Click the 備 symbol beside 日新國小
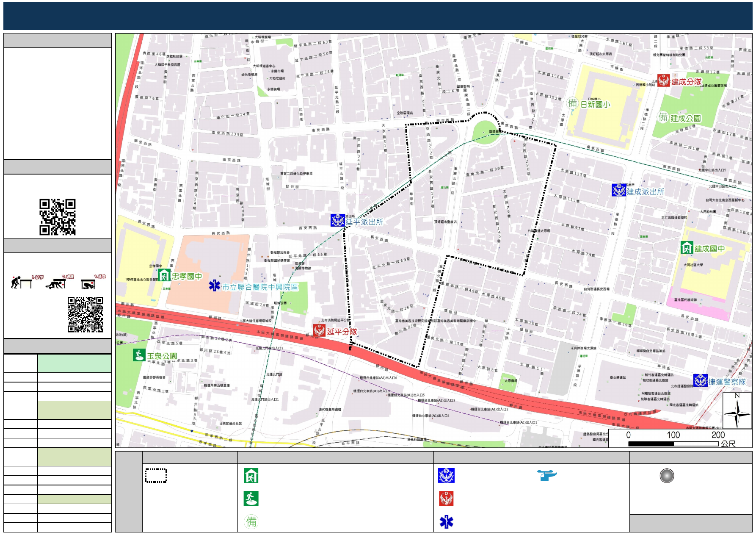The width and height of the screenshot is (756, 535). [x=572, y=103]
